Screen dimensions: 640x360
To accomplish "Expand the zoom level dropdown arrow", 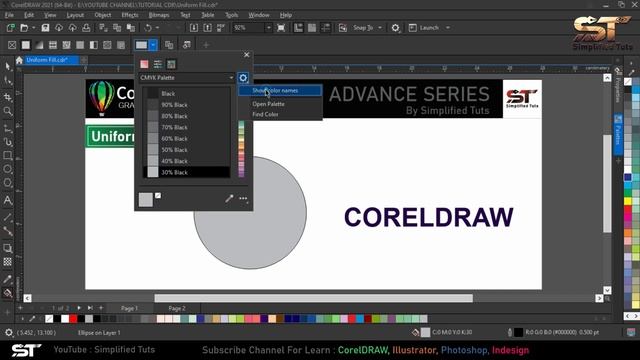I will pos(269,28).
